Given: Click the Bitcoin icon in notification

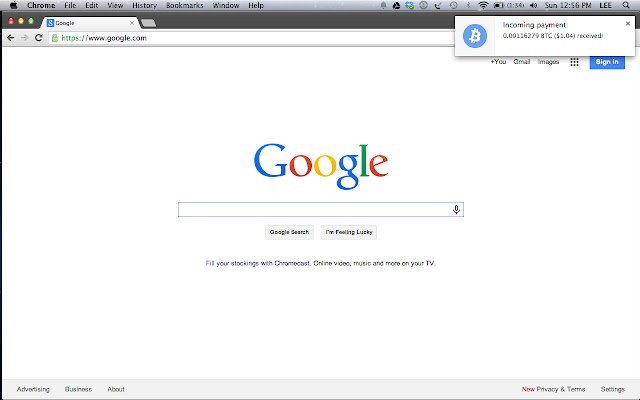Looking at the screenshot, I should click(475, 36).
